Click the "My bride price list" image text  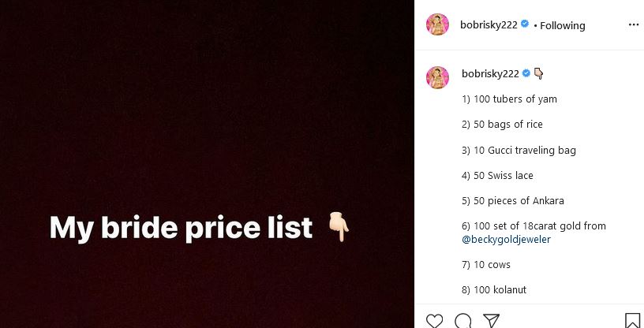(181, 228)
